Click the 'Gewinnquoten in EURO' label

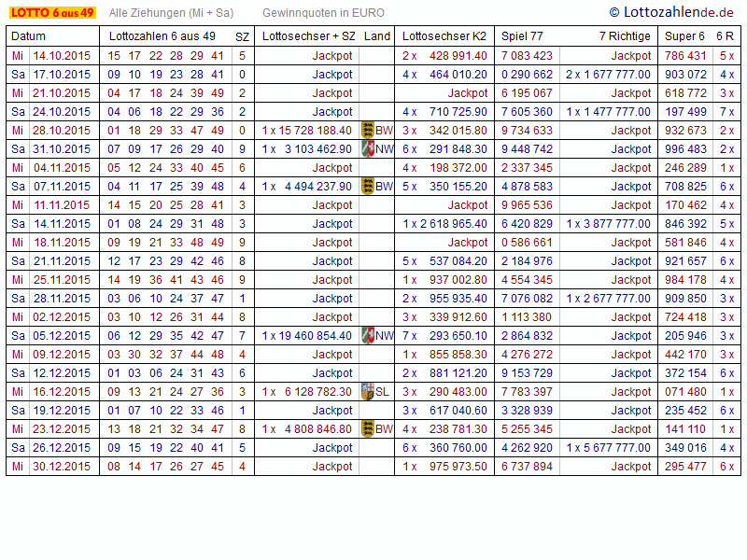[x=323, y=13]
